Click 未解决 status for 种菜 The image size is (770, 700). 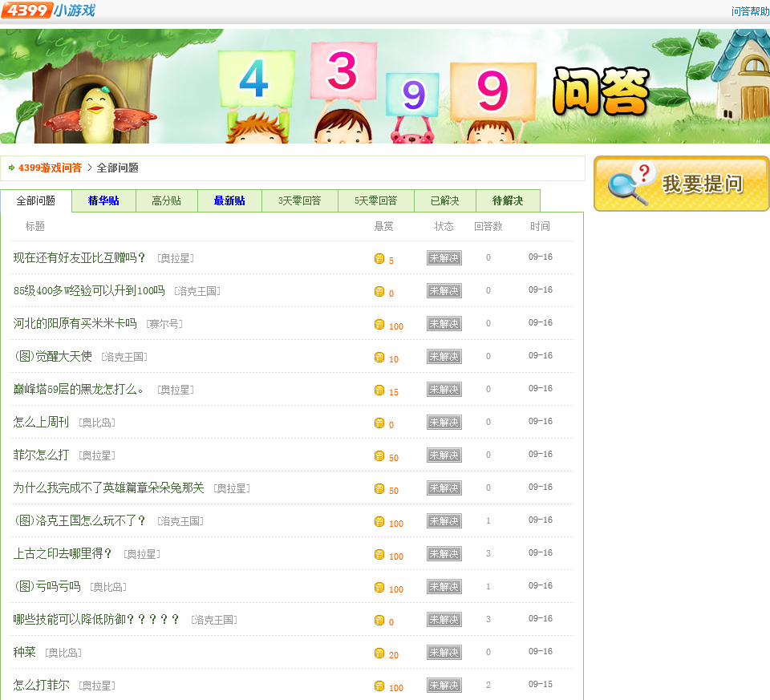(x=444, y=653)
